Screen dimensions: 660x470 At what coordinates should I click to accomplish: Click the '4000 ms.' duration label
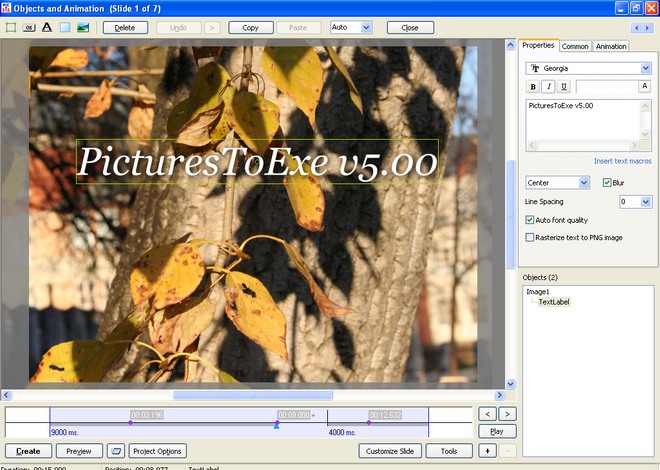click(x=342, y=432)
